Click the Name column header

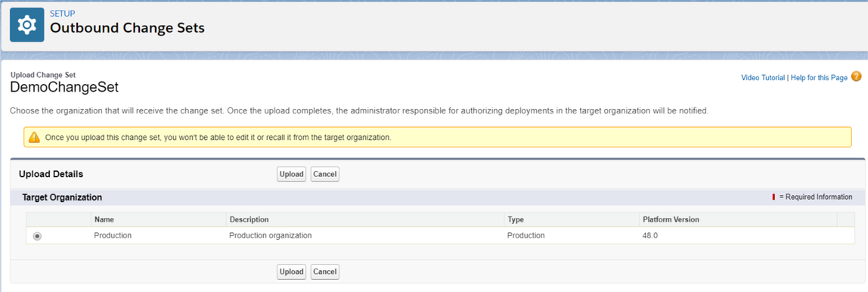(104, 220)
